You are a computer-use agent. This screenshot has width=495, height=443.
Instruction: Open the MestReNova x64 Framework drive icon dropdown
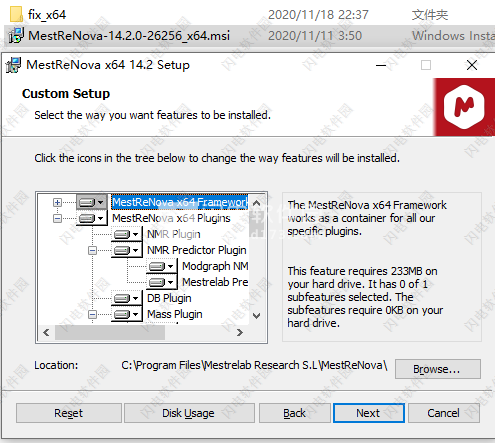92,202
